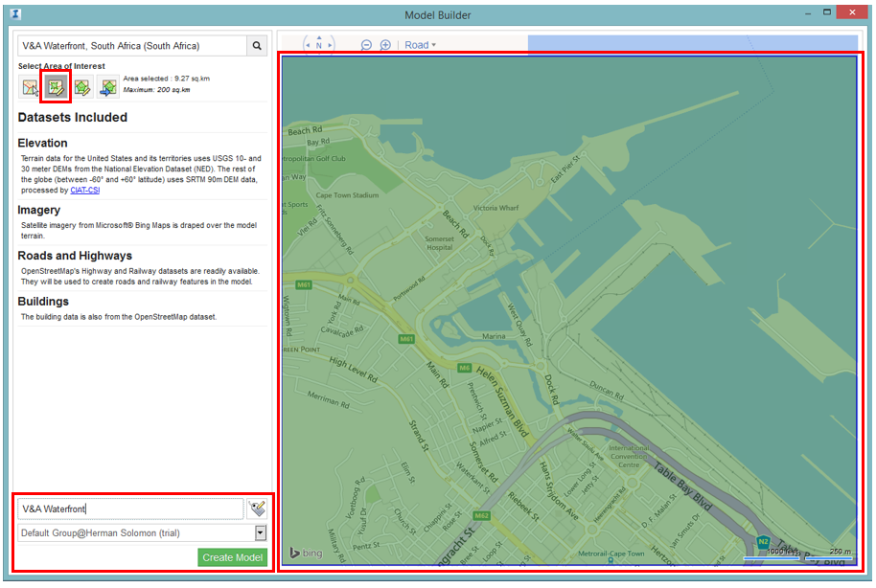The height and width of the screenshot is (588, 876).
Task: Click the Create Model button
Action: click(232, 557)
